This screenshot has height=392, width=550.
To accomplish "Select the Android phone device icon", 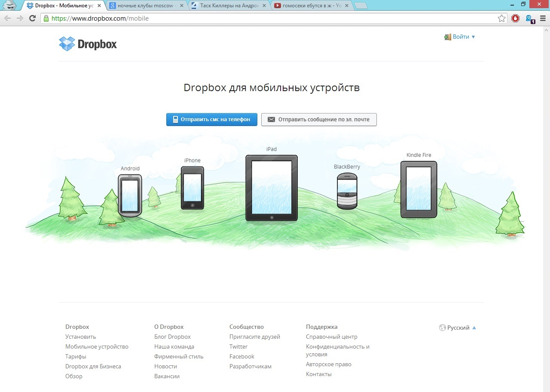I will coord(130,196).
